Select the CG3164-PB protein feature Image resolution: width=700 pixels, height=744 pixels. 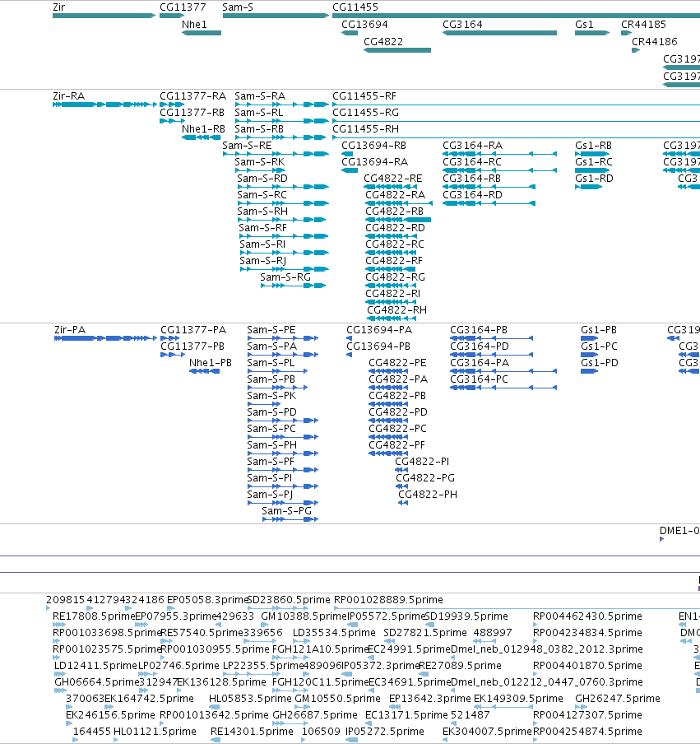pyautogui.click(x=491, y=338)
